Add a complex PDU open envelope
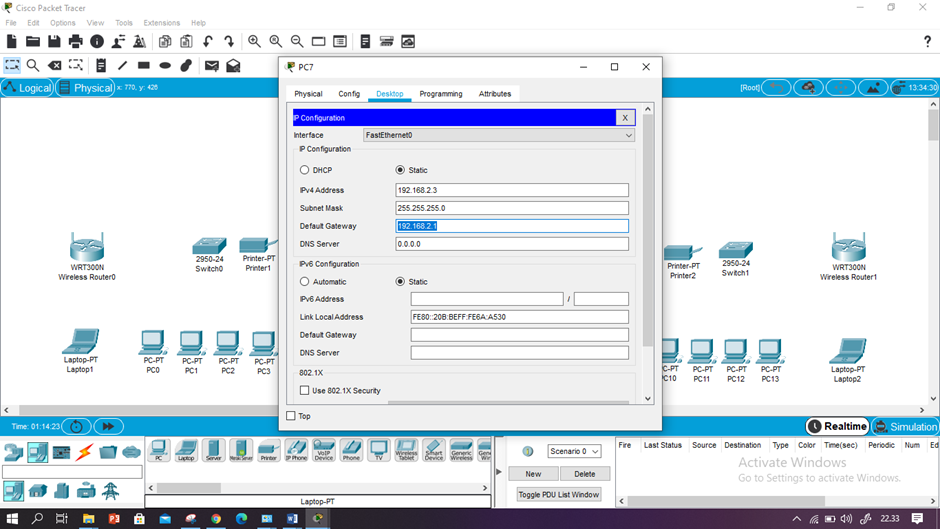Screen dimensions: 940x529 (233, 65)
